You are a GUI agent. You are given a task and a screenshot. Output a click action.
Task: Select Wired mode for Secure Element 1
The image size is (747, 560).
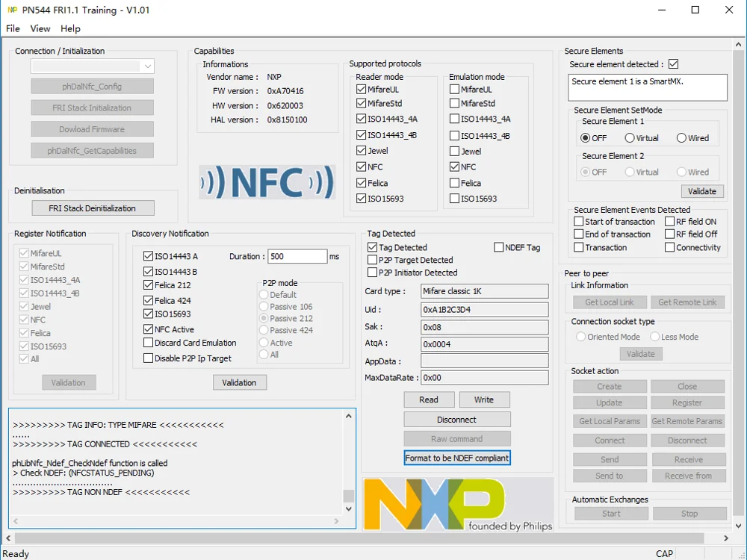[x=681, y=138]
